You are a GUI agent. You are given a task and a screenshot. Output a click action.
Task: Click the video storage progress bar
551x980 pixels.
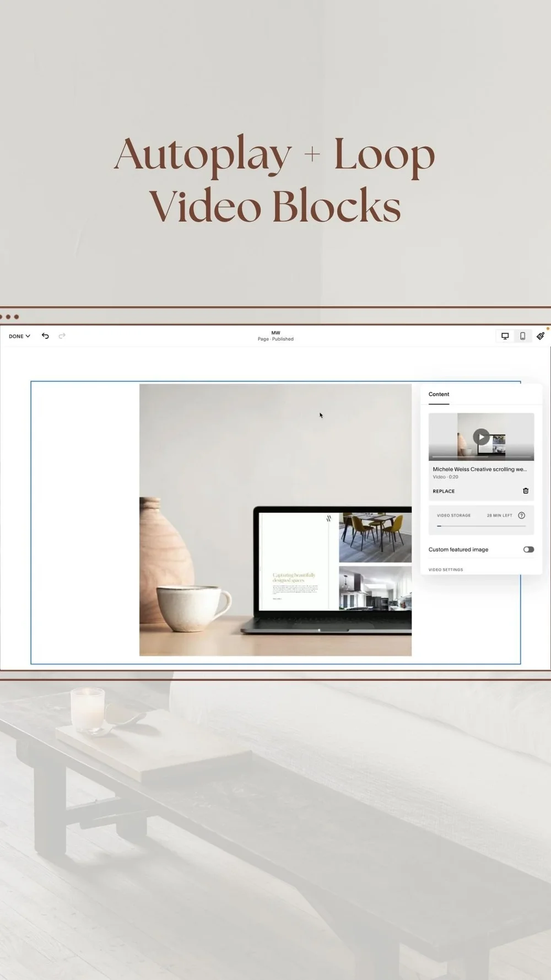pos(481,526)
